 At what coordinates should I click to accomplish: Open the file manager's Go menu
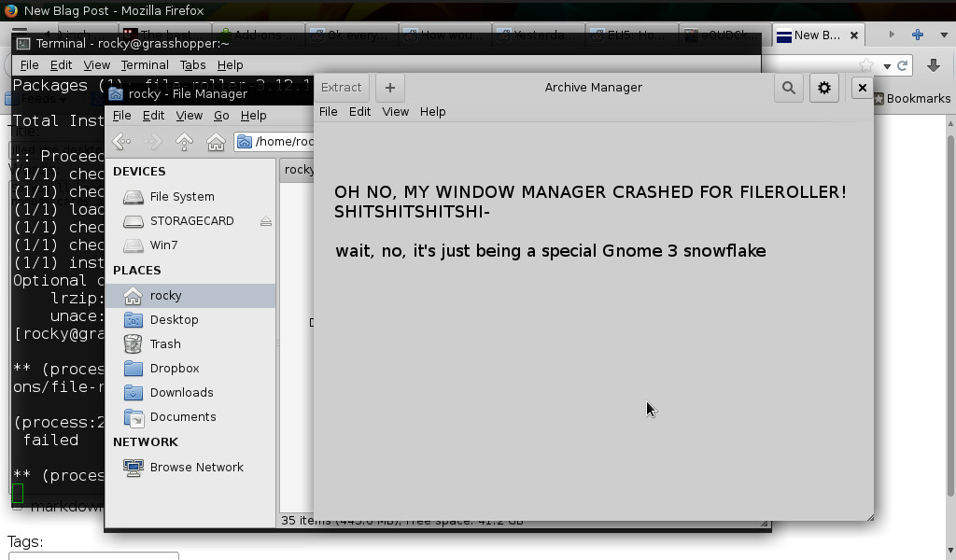(x=221, y=116)
